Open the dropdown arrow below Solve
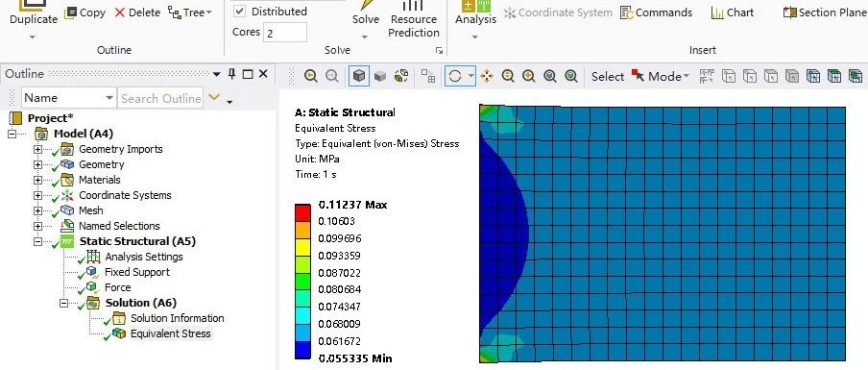This screenshot has height=370, width=868. coord(366,37)
